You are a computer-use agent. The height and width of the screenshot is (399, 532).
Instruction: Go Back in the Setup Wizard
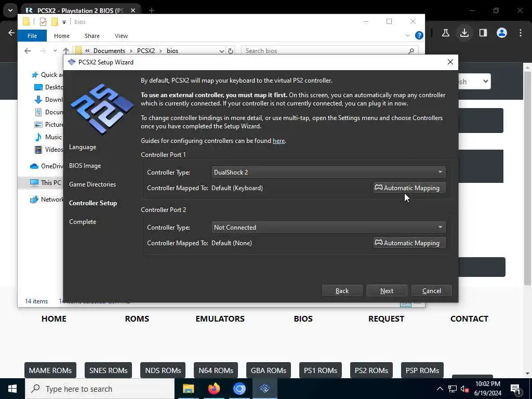click(x=342, y=291)
